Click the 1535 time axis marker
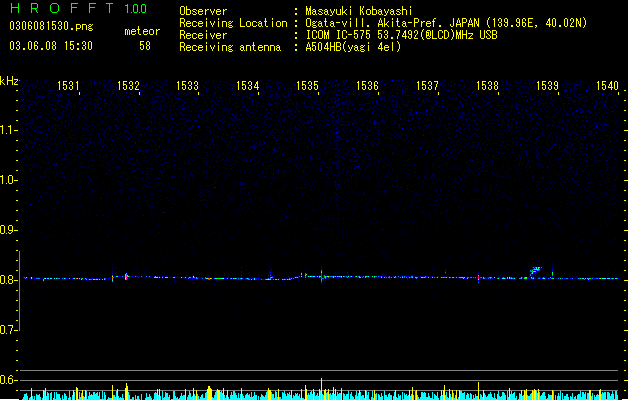 pos(307,86)
